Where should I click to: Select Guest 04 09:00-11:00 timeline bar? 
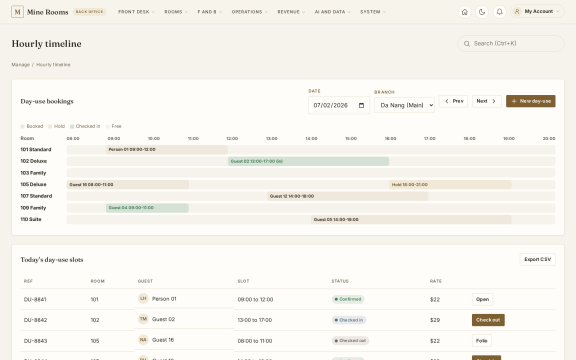coord(147,208)
